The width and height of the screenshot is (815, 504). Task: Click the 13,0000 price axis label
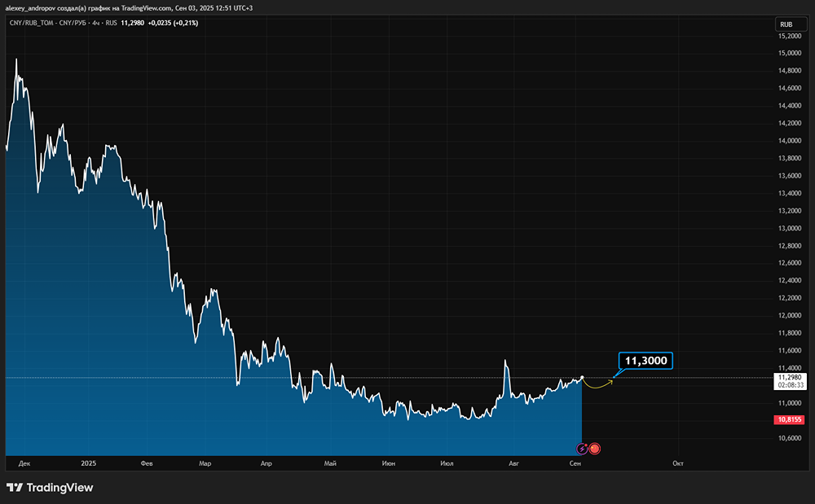pyautogui.click(x=790, y=228)
